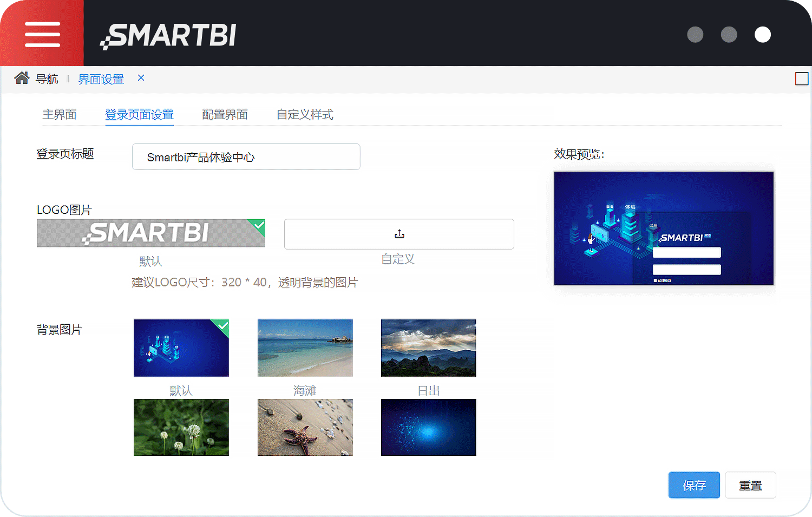The image size is (812, 517).
Task: Open the hamburger menu
Action: (42, 34)
